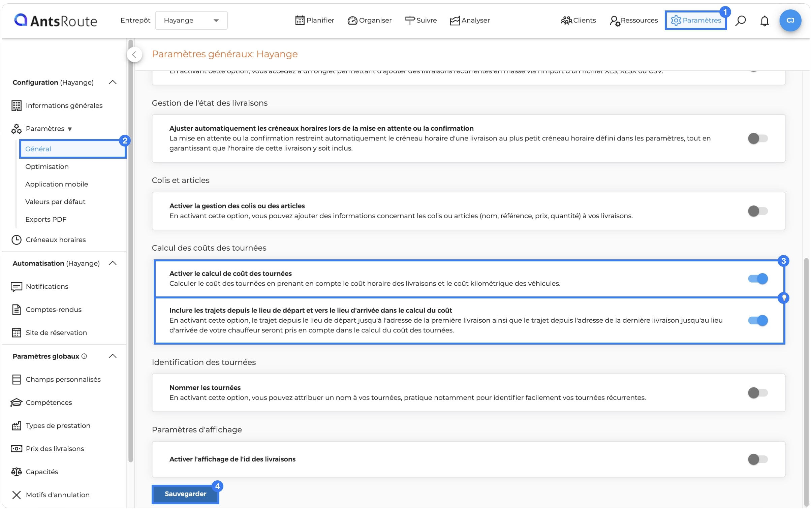Open the Planifier calendar icon

click(300, 21)
